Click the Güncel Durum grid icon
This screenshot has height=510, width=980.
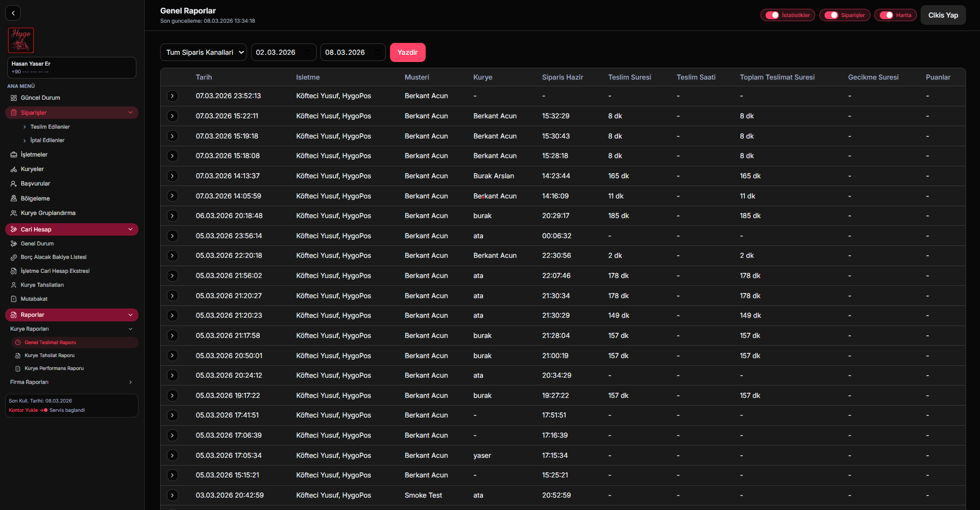click(14, 98)
